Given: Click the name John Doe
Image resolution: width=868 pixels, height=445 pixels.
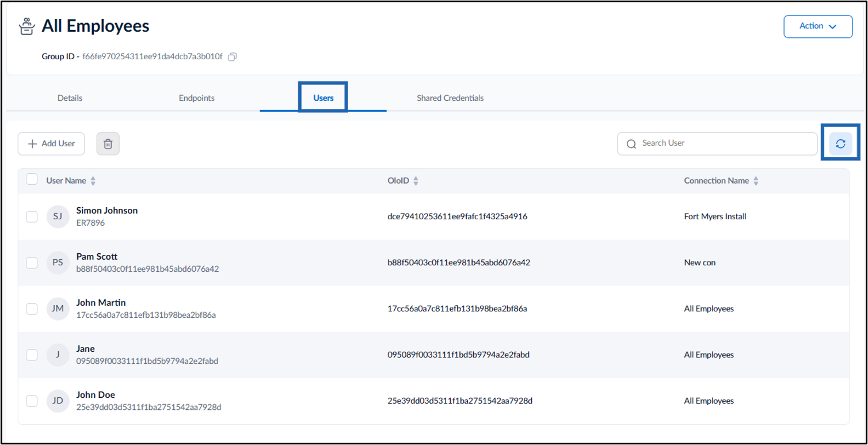Looking at the screenshot, I should coord(96,395).
